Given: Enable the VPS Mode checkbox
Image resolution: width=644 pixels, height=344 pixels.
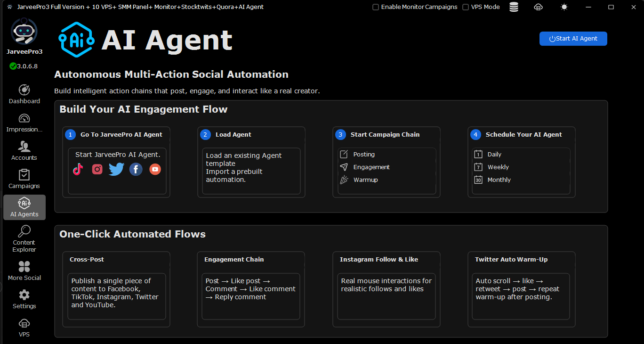Looking at the screenshot, I should tap(466, 7).
